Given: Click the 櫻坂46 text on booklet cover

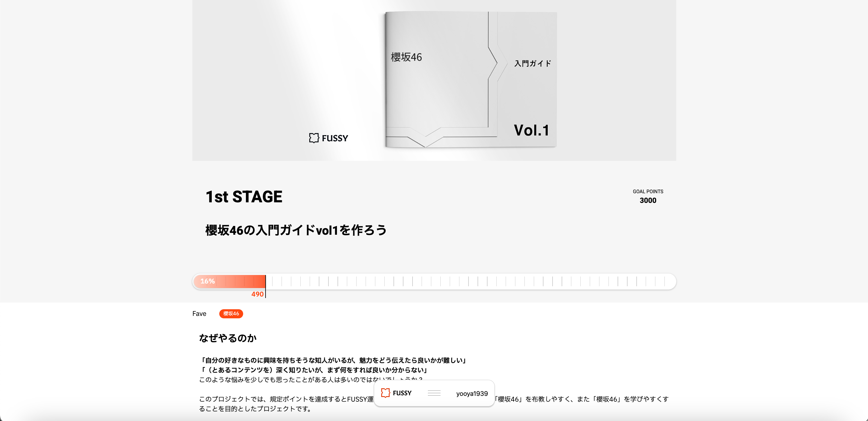Looking at the screenshot, I should click(406, 57).
